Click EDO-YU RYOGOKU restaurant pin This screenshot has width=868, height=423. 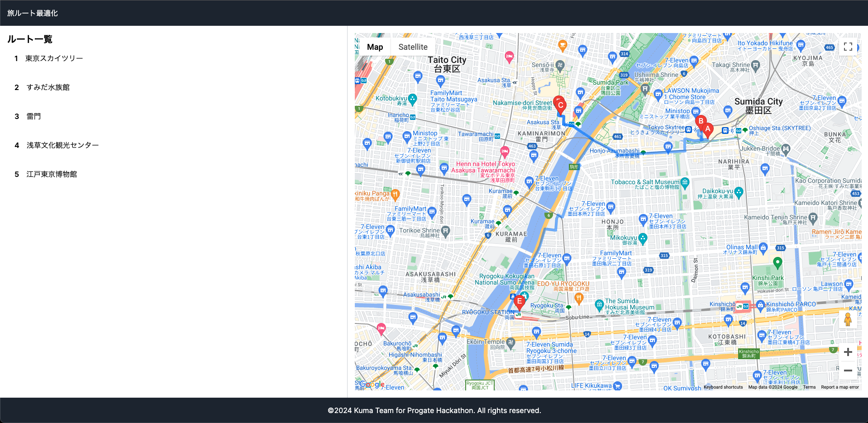click(578, 298)
